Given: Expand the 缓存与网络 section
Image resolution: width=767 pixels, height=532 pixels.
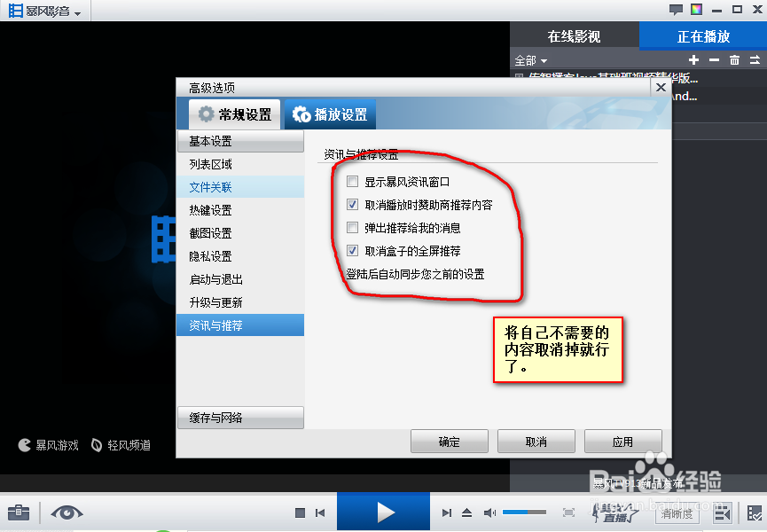Looking at the screenshot, I should pyautogui.click(x=240, y=418).
